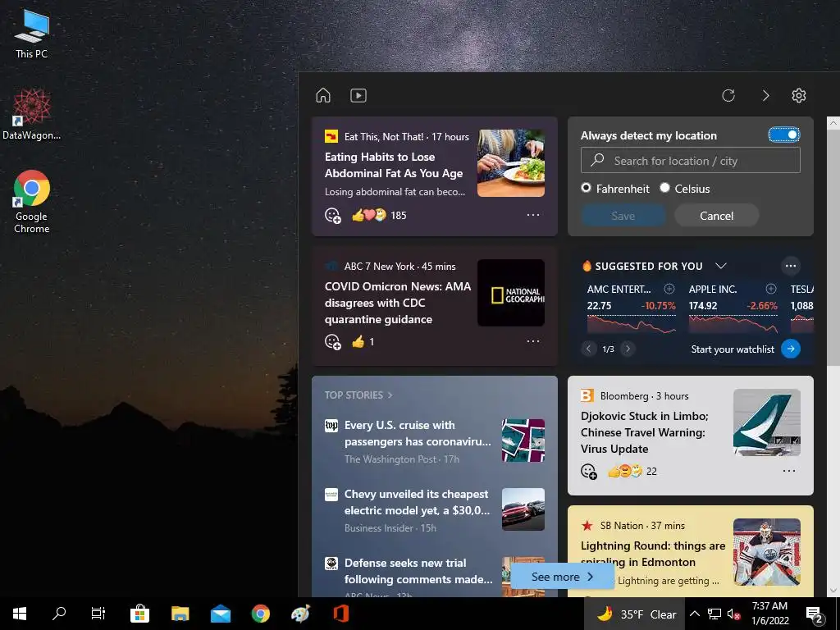Add AMC Entertainment to watchlist
Viewport: 840px width, 630px height.
click(x=669, y=289)
